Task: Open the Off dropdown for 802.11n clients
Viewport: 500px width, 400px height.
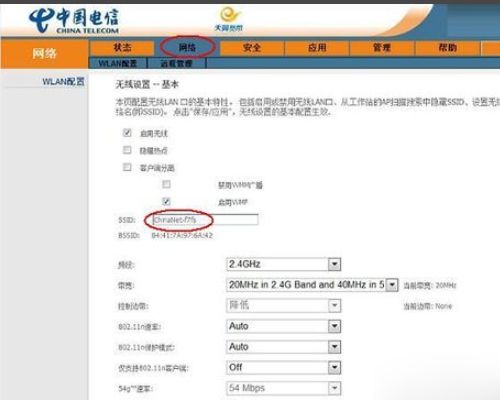Action: (283, 368)
